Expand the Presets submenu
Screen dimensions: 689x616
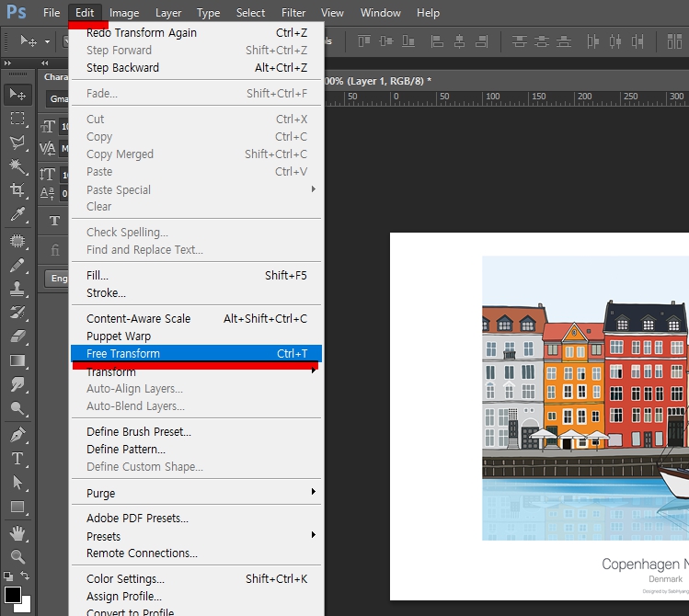(x=313, y=535)
